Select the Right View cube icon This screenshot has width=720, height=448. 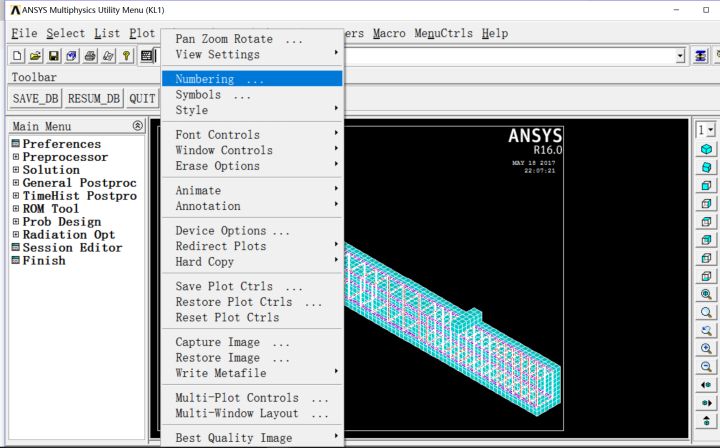coord(706,203)
